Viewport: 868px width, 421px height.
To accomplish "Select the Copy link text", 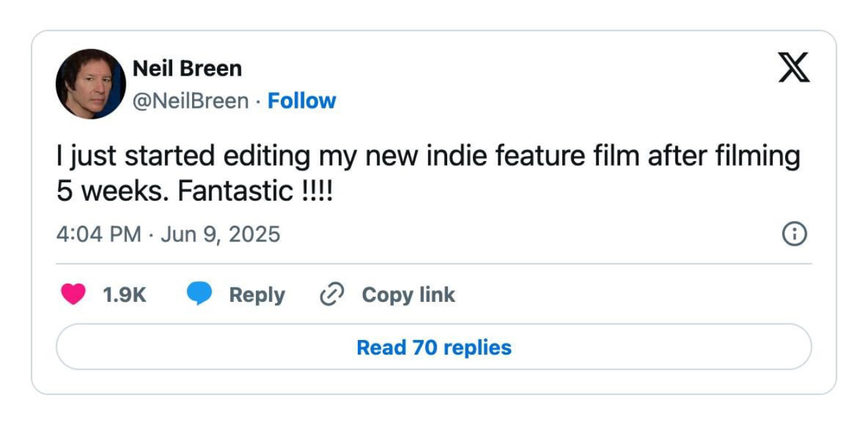I will tap(408, 295).
